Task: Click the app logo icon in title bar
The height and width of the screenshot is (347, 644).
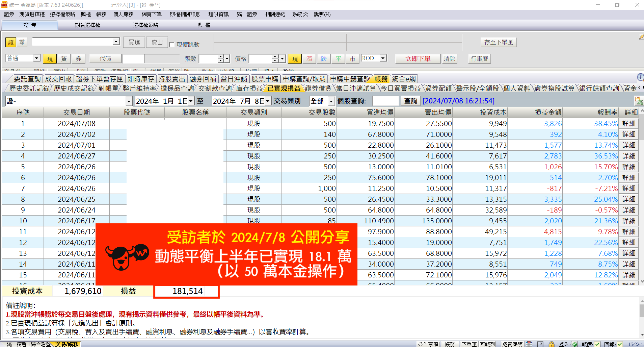Action: (x=4, y=5)
